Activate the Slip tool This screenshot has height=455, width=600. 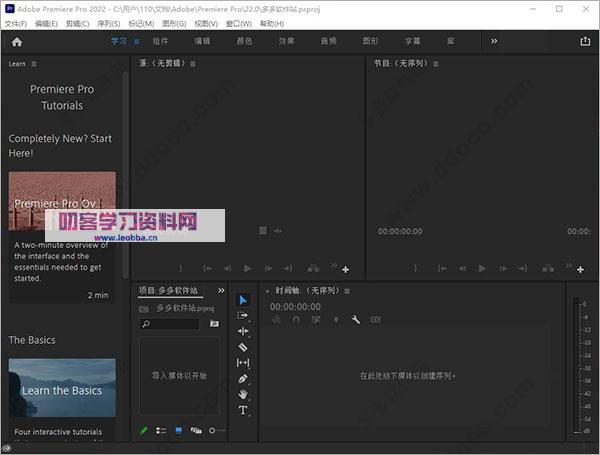coord(243,363)
